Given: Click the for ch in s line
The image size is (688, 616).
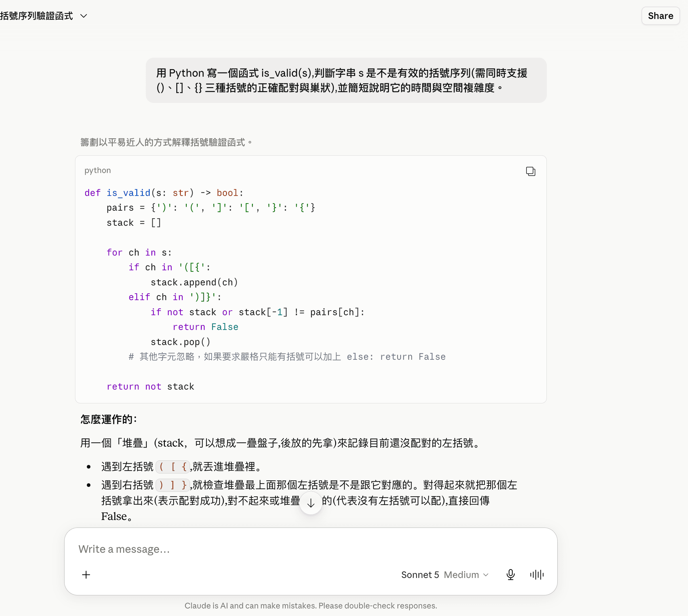Looking at the screenshot, I should [x=139, y=253].
